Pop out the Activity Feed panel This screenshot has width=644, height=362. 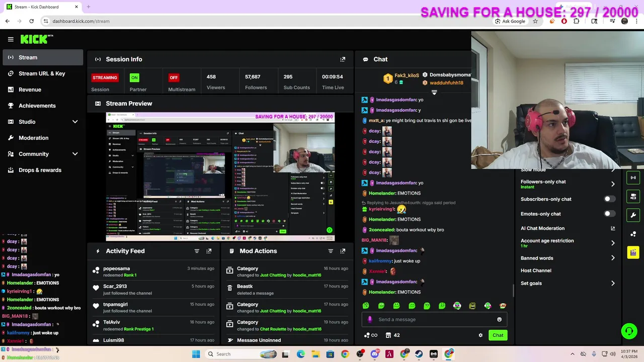click(x=209, y=251)
